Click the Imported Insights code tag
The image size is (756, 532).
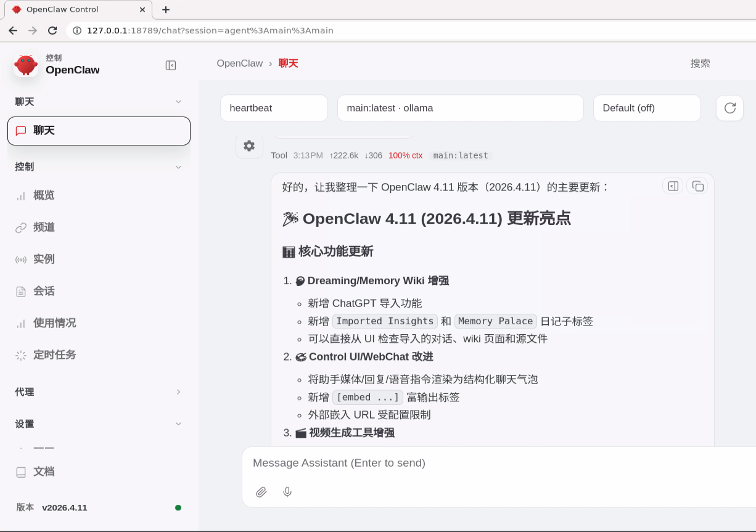tap(385, 321)
